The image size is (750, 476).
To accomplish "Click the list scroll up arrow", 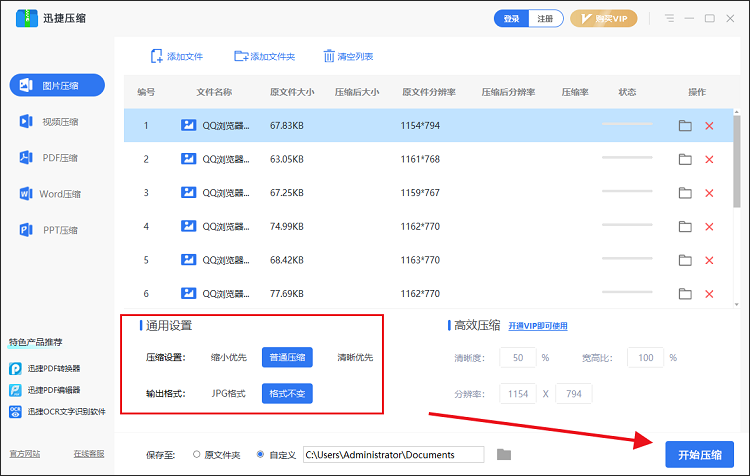I will [x=737, y=112].
